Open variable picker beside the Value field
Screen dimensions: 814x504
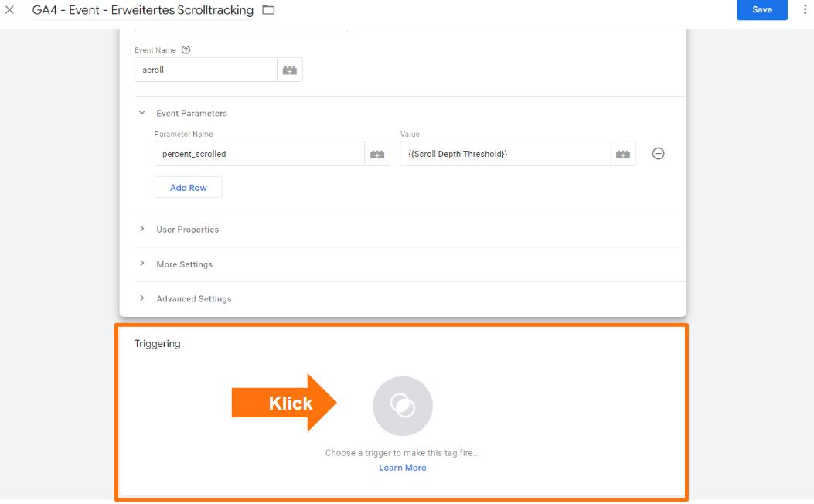(623, 154)
